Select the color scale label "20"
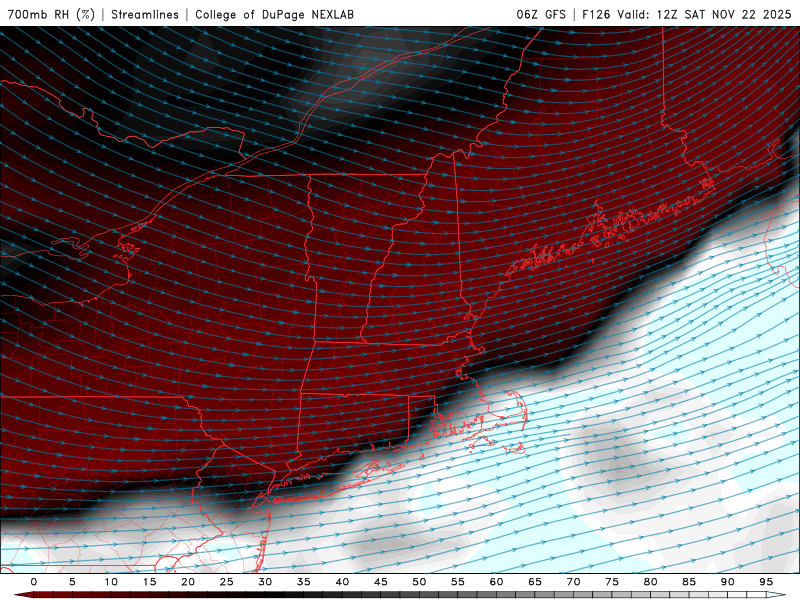Image resolution: width=800 pixels, height=600 pixels. pyautogui.click(x=188, y=582)
